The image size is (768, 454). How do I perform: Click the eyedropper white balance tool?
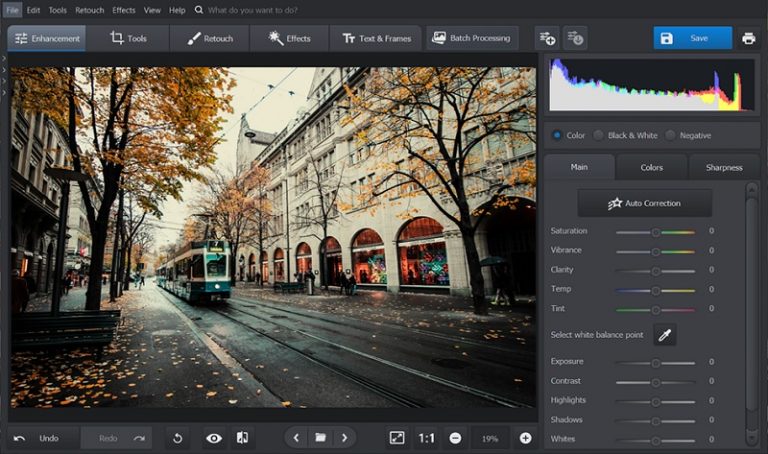tap(665, 335)
